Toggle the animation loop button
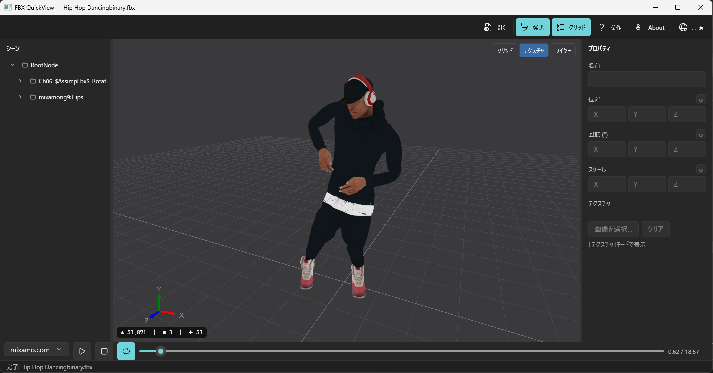Viewport: 713px width, 373px height. [x=126, y=351]
